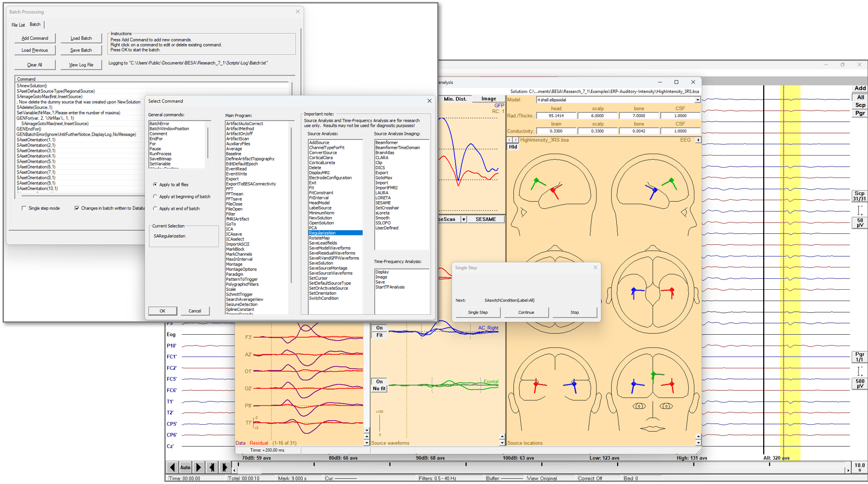Click the 10.0 s time scale button
Viewport: 868px width, 484px height.
860,467
